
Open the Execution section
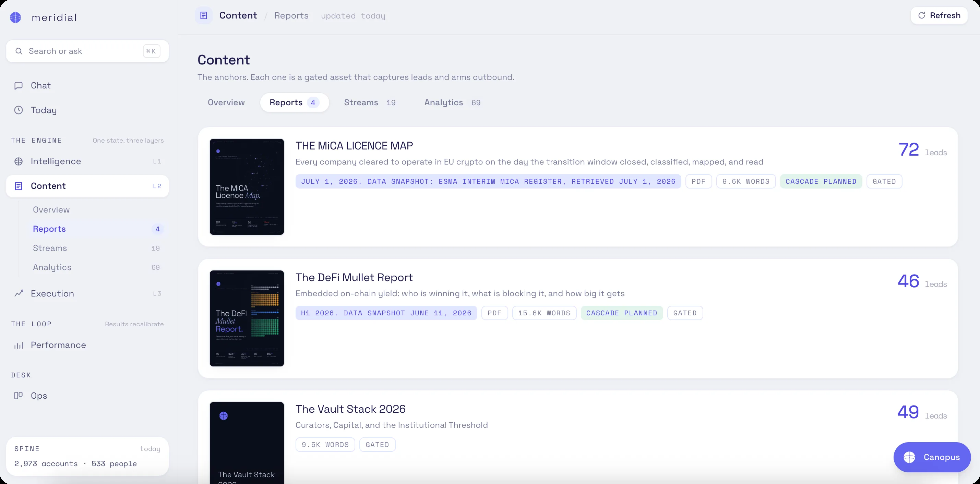tap(87, 293)
